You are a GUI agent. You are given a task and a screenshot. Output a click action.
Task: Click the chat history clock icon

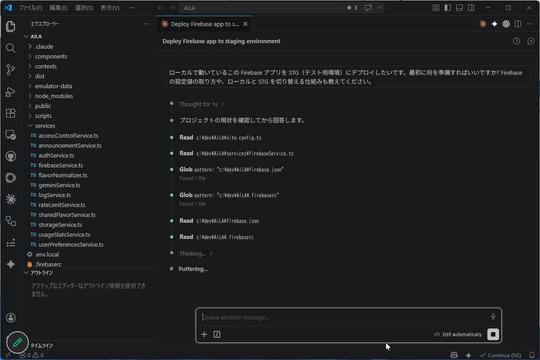click(516, 41)
